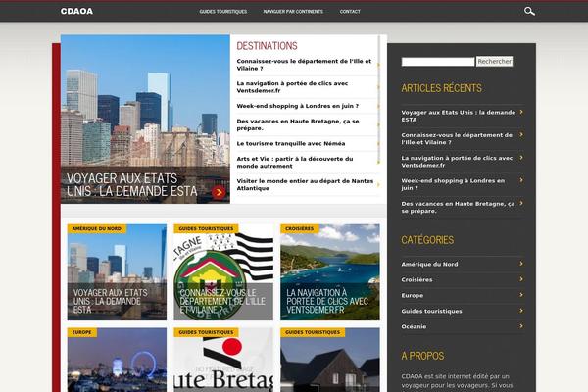This screenshot has width=588, height=392.
Task: Click Guides Touristiques tag on Ille et Vilaine card
Action: [x=206, y=228]
